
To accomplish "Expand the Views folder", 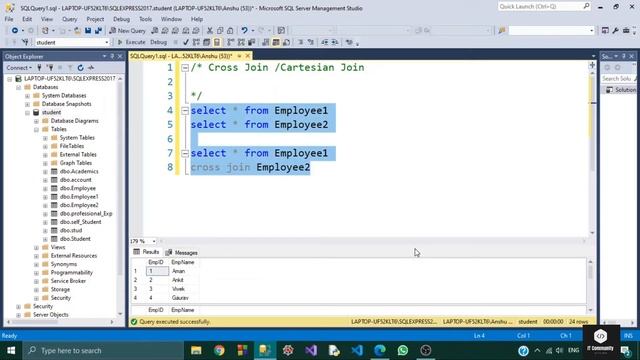I will [x=36, y=247].
